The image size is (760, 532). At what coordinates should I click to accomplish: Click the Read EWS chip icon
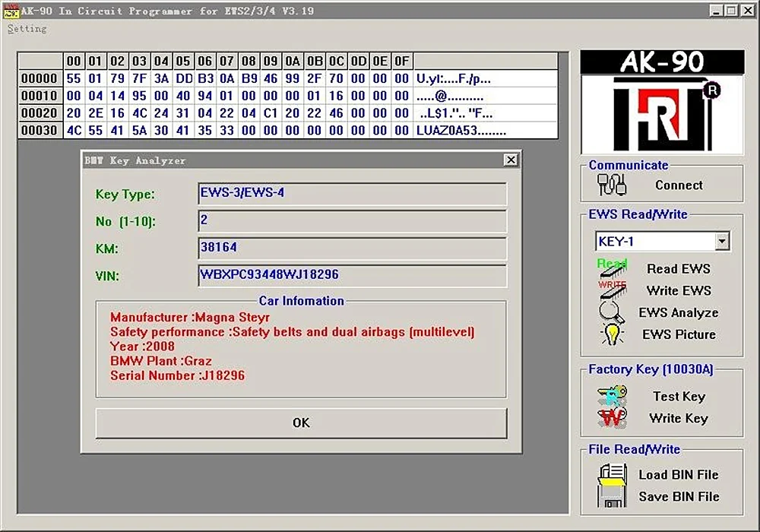click(x=612, y=269)
